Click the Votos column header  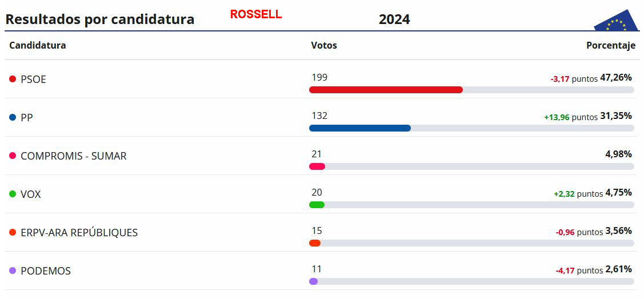point(324,46)
